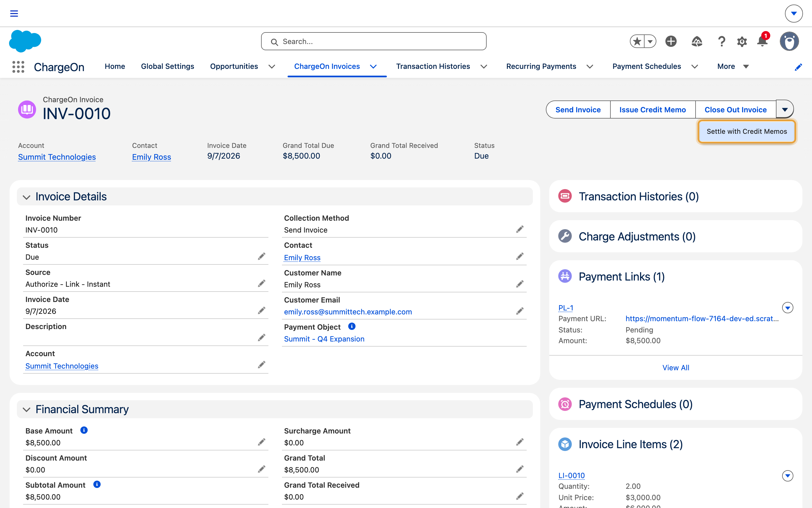This screenshot has height=508, width=812.
Task: Open the App Launcher grid
Action: click(x=18, y=67)
